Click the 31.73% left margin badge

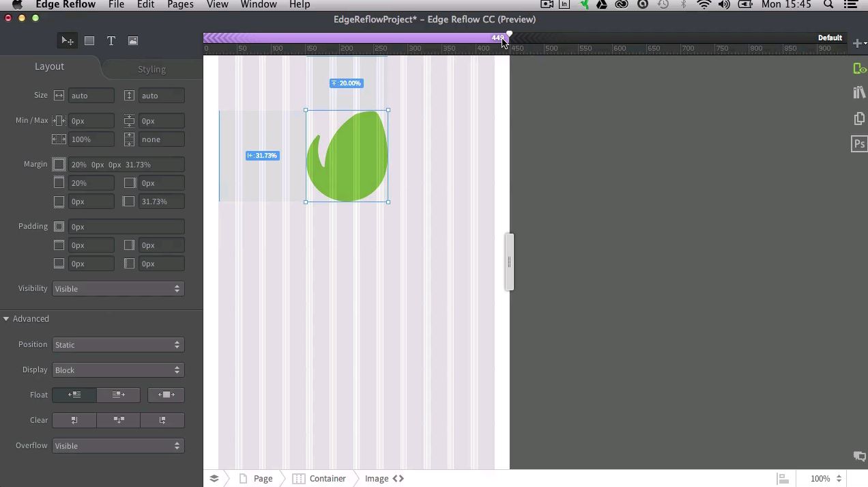[x=262, y=156]
